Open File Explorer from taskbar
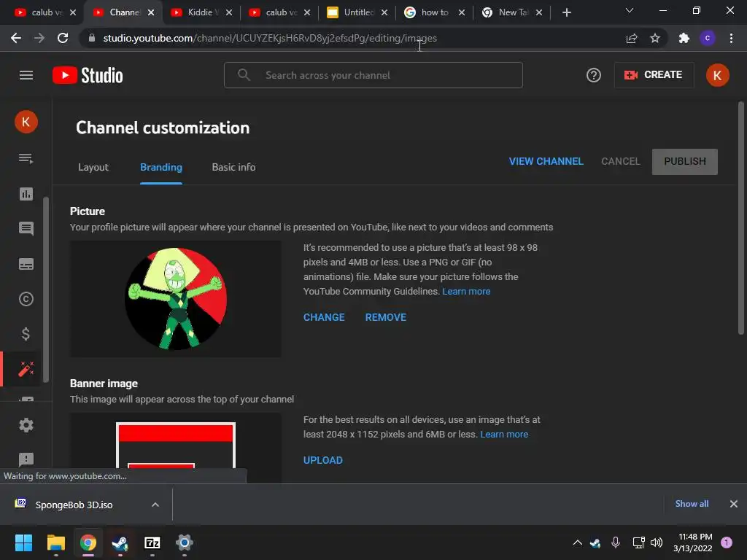747x560 pixels. pos(55,542)
